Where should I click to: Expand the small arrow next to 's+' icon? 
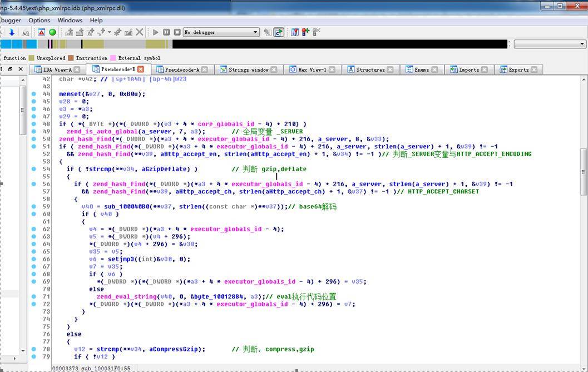click(109, 32)
